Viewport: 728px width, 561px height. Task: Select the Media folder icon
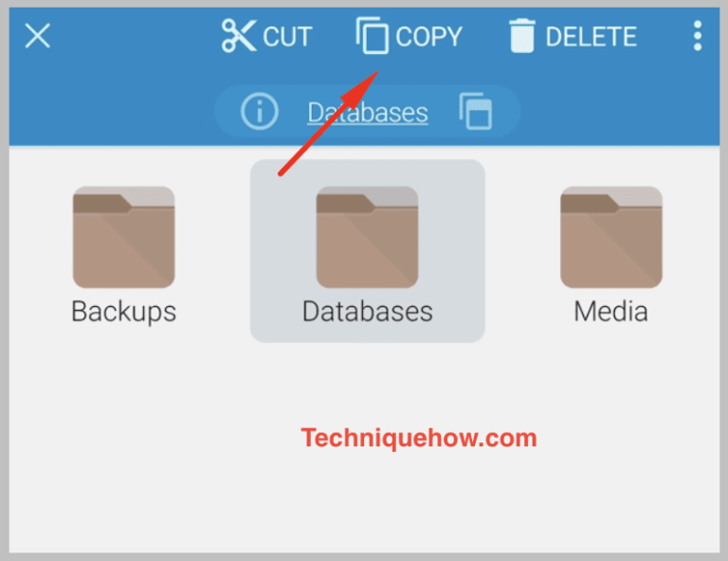611,237
